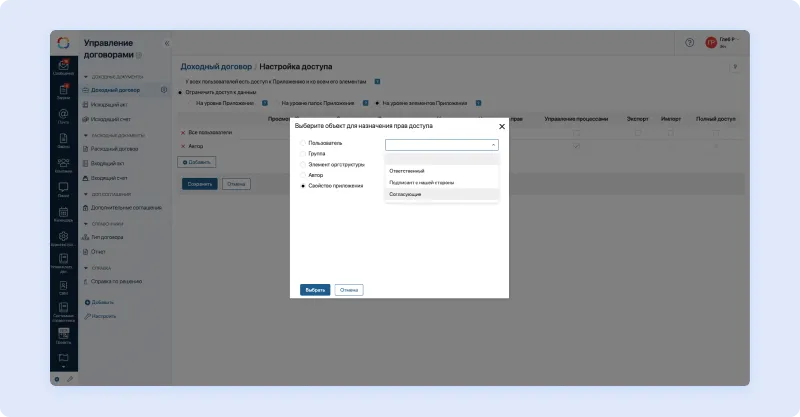
Task: Collapse the Управление договорами side panel
Action: (166, 42)
